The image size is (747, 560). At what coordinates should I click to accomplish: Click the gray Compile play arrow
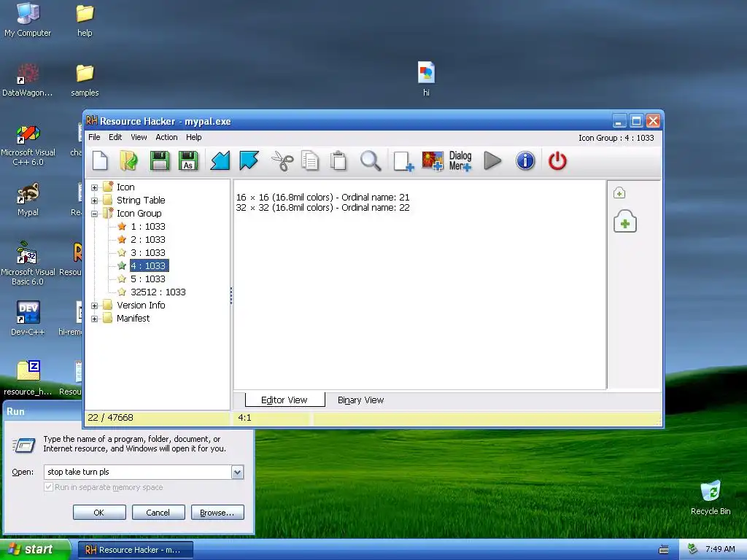coord(492,160)
